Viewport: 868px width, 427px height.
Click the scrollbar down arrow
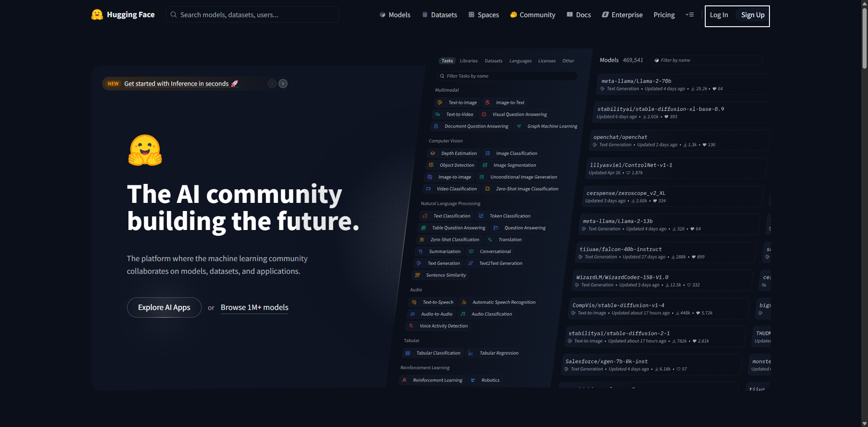(864, 423)
